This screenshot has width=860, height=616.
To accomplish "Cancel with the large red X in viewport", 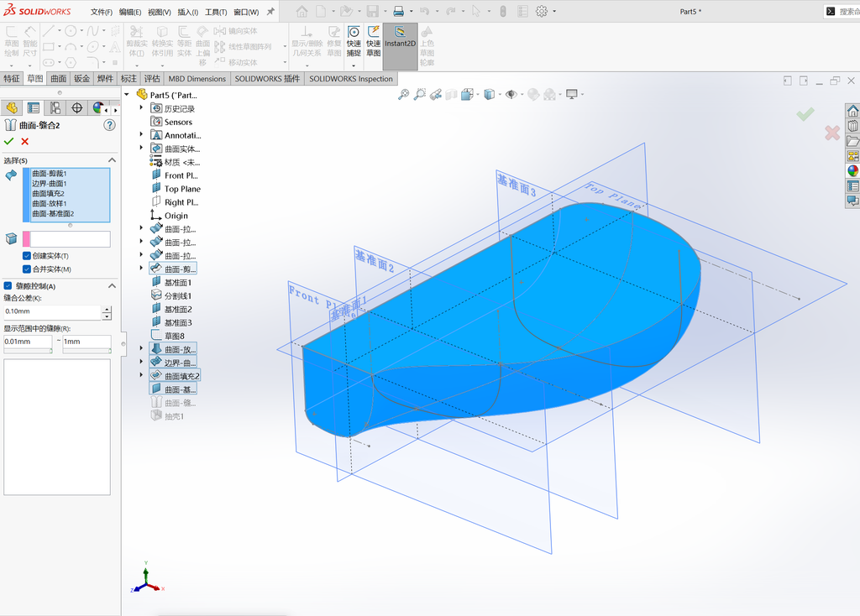I will (x=832, y=132).
